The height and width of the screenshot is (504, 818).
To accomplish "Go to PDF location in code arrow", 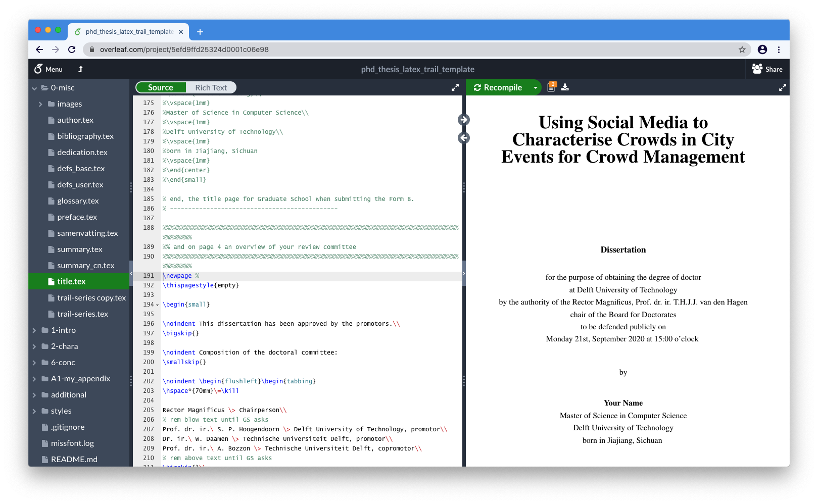I will tap(464, 138).
